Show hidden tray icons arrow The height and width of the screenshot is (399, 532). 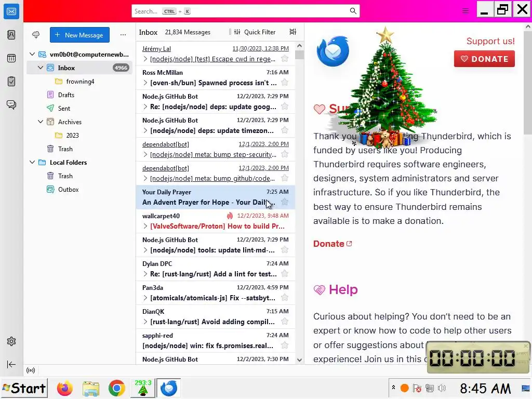point(393,388)
